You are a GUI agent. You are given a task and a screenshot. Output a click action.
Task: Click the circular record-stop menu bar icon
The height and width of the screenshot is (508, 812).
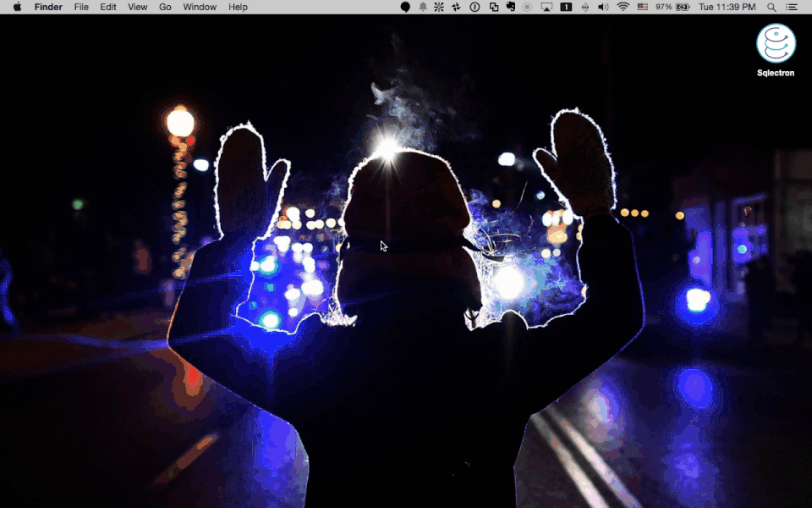(527, 7)
